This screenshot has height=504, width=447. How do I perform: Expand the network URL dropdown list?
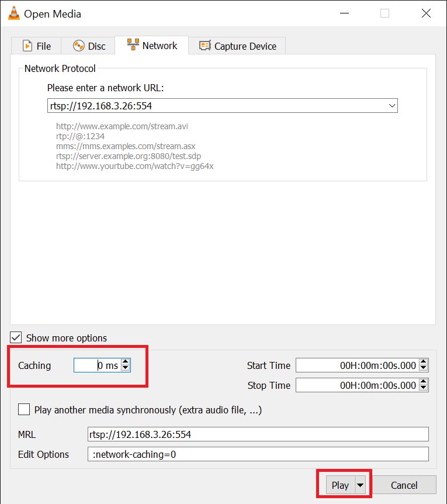click(391, 106)
